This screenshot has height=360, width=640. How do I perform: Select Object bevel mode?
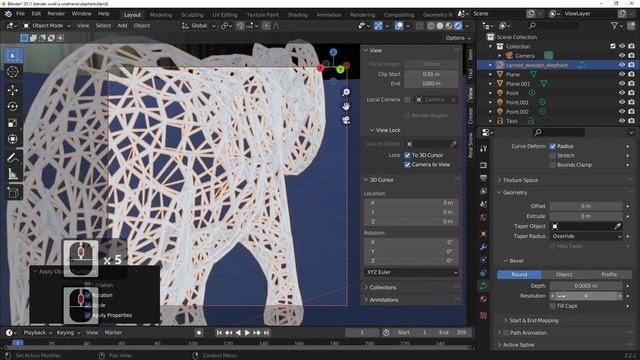point(564,275)
